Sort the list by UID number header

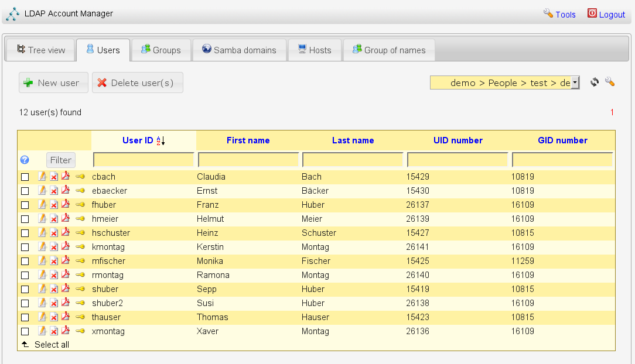coord(458,140)
